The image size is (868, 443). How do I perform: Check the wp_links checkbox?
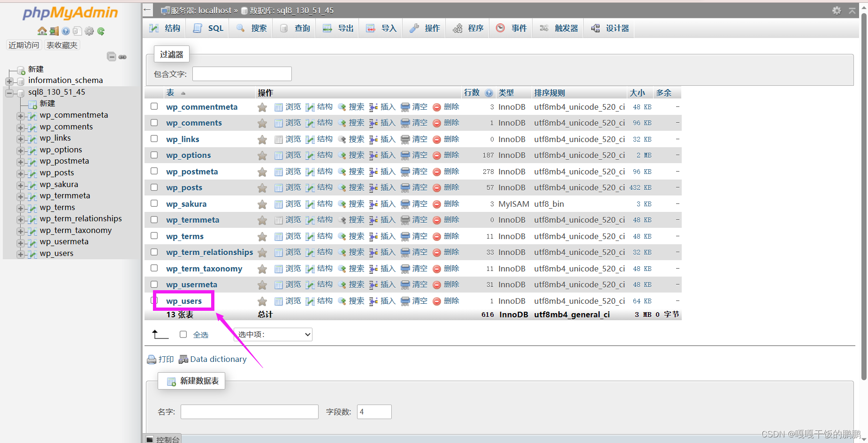coord(154,139)
